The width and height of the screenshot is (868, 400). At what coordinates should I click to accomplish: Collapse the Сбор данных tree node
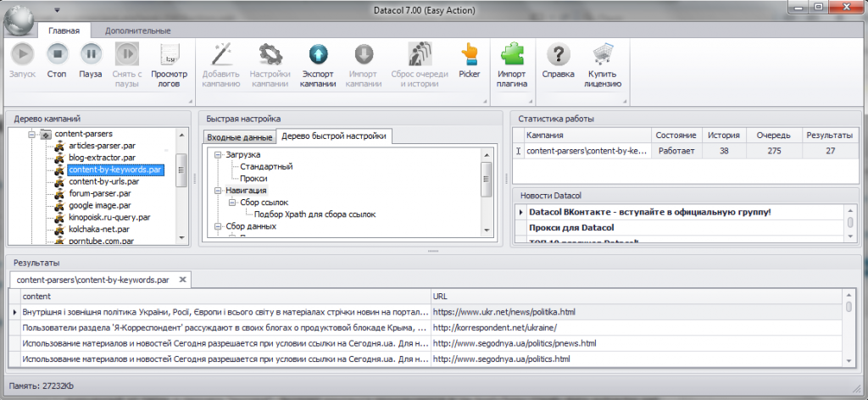pyautogui.click(x=218, y=227)
